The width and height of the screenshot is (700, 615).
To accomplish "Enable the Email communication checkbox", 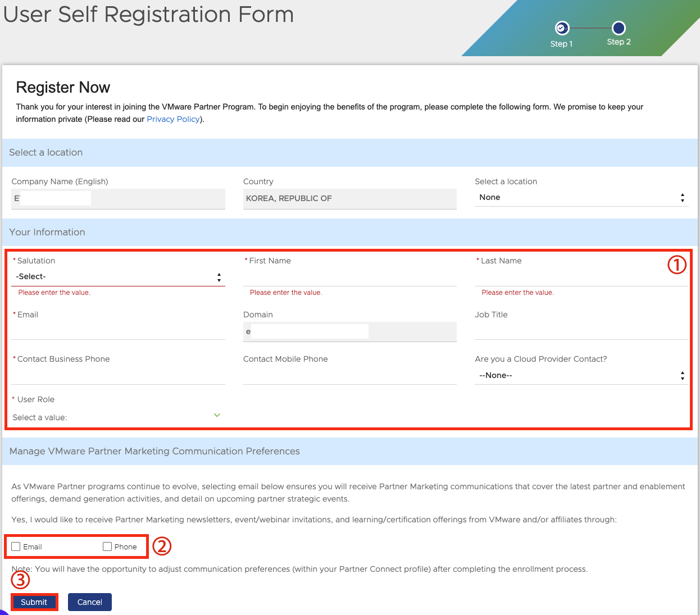I will pos(16,546).
